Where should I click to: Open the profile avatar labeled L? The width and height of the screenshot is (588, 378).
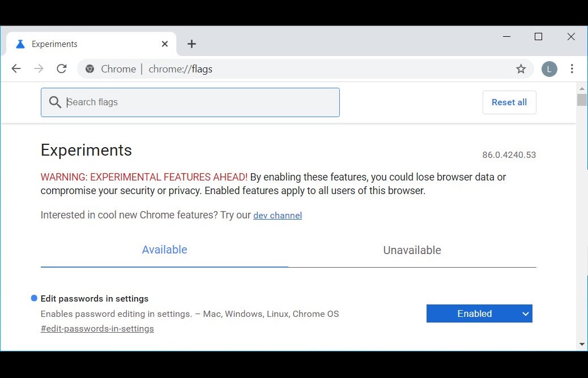(x=549, y=69)
